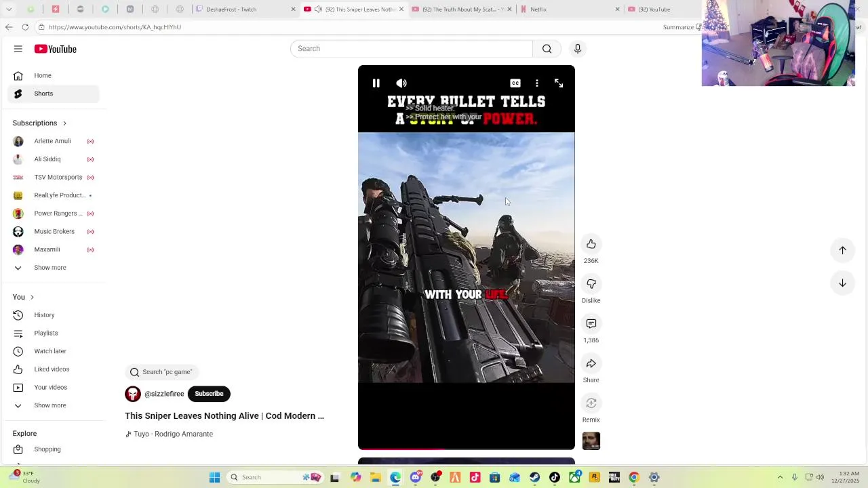
Task: Select Shorts in the sidebar
Action: [x=54, y=94]
